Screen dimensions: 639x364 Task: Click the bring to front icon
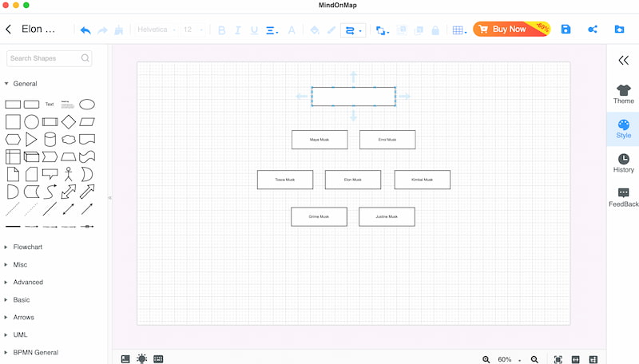coord(402,30)
